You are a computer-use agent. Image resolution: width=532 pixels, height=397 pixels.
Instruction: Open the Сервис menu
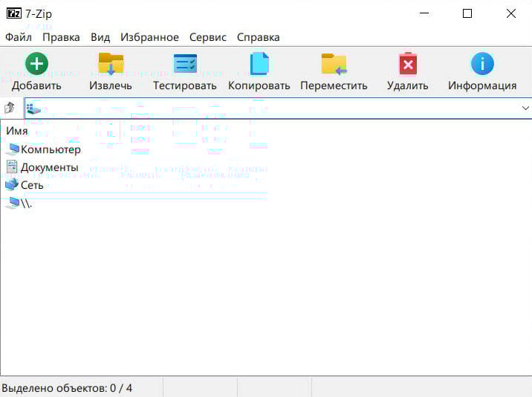click(207, 37)
